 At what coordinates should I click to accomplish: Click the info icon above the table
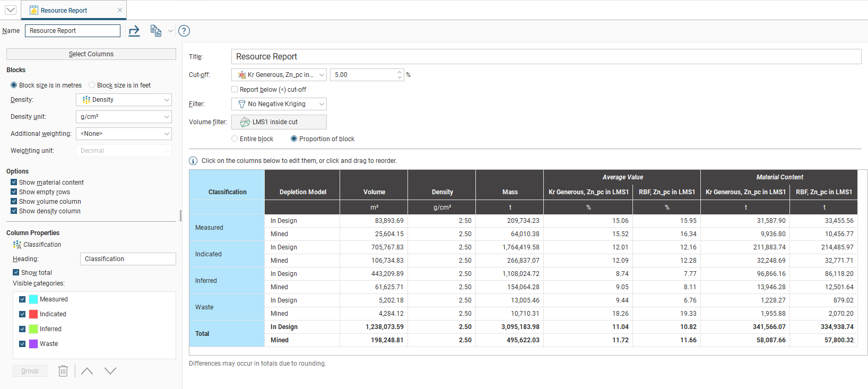(x=193, y=161)
